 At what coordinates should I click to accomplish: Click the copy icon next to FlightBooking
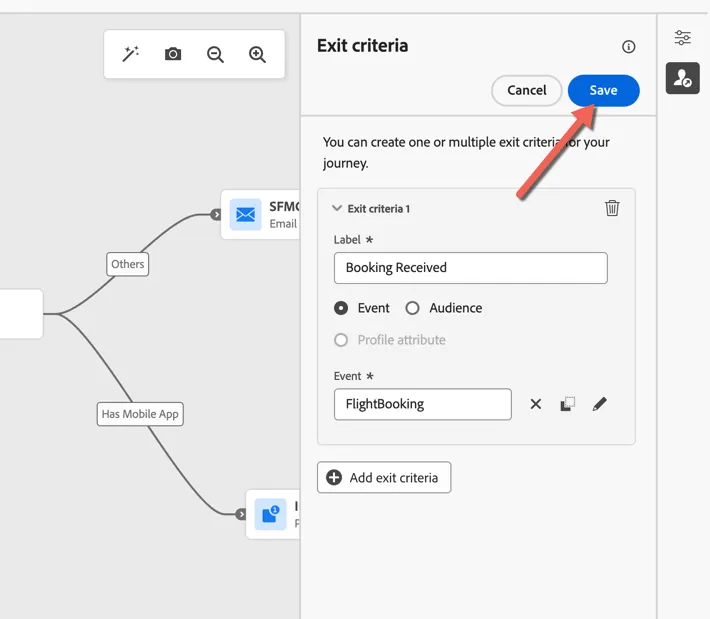[567, 404]
